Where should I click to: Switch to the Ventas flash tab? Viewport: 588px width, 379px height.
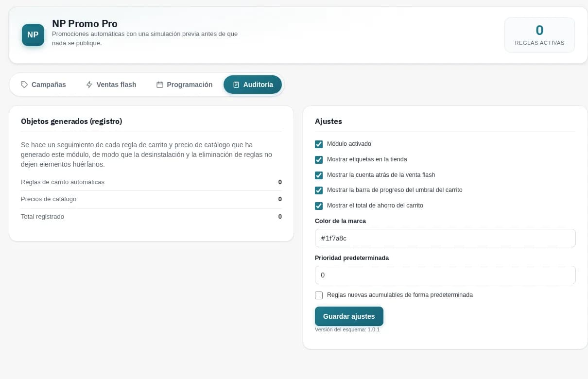pyautogui.click(x=111, y=85)
